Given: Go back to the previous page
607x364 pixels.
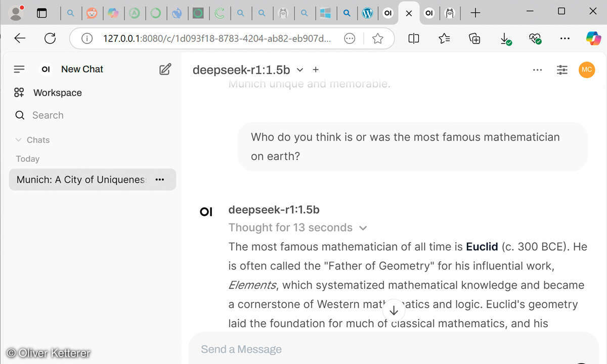Looking at the screenshot, I should (x=20, y=38).
